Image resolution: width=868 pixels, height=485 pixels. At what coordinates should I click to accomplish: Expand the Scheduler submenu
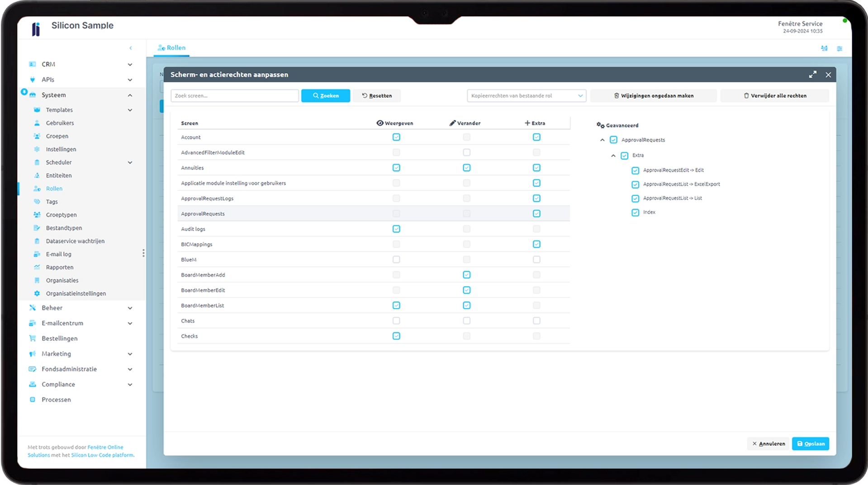point(130,162)
